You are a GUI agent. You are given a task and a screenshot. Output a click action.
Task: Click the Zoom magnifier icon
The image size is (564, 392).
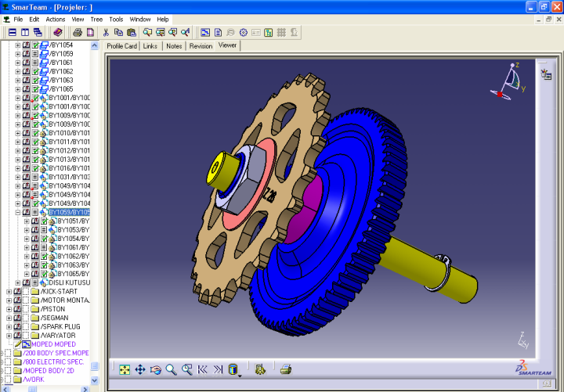(171, 369)
